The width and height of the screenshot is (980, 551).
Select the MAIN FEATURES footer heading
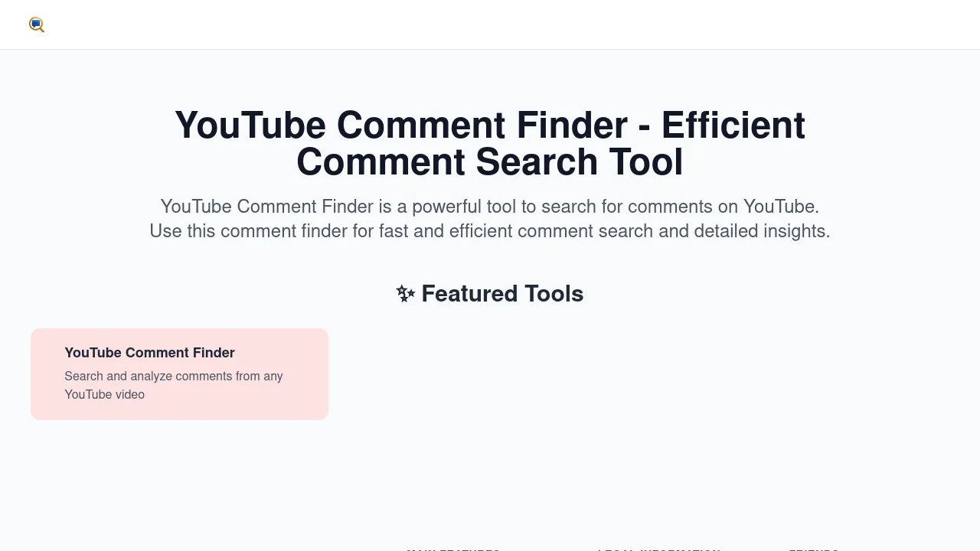452,549
